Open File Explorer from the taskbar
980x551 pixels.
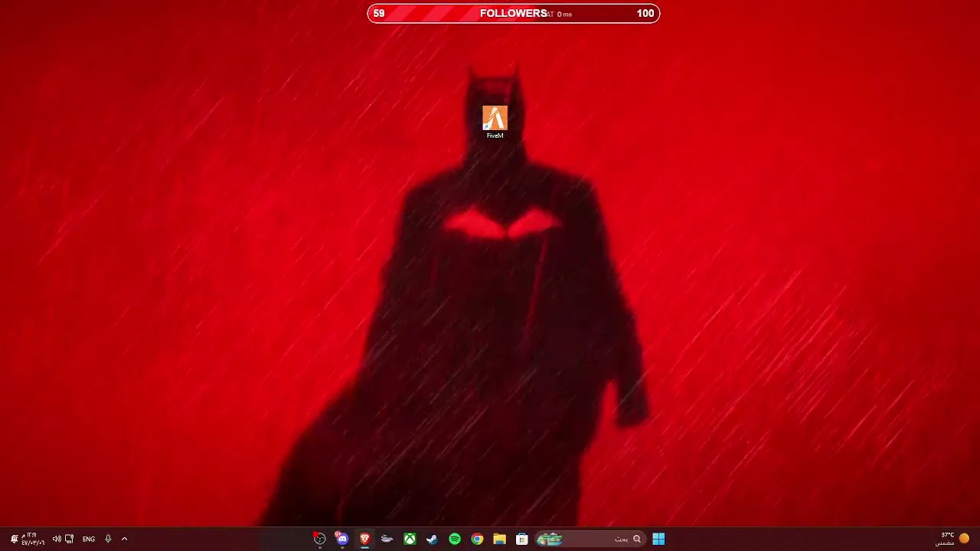tap(500, 539)
